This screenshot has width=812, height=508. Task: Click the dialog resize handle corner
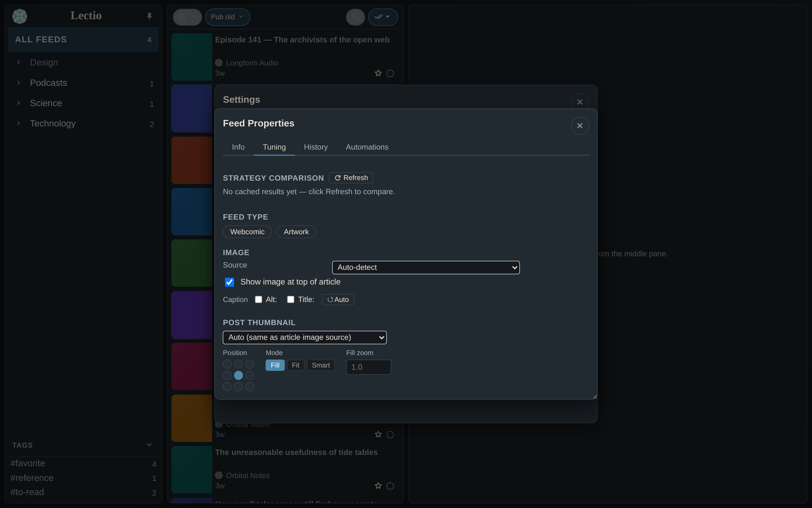point(595,397)
